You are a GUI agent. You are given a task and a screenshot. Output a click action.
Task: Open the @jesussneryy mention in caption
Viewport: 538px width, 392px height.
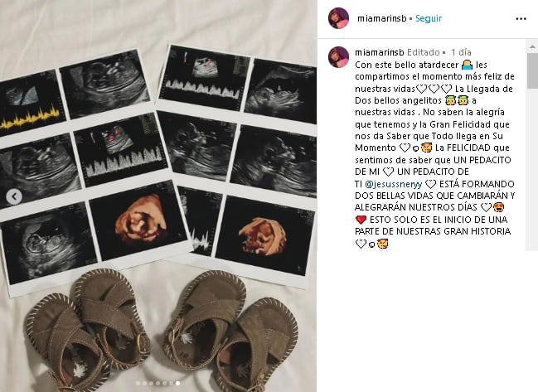[x=393, y=184]
